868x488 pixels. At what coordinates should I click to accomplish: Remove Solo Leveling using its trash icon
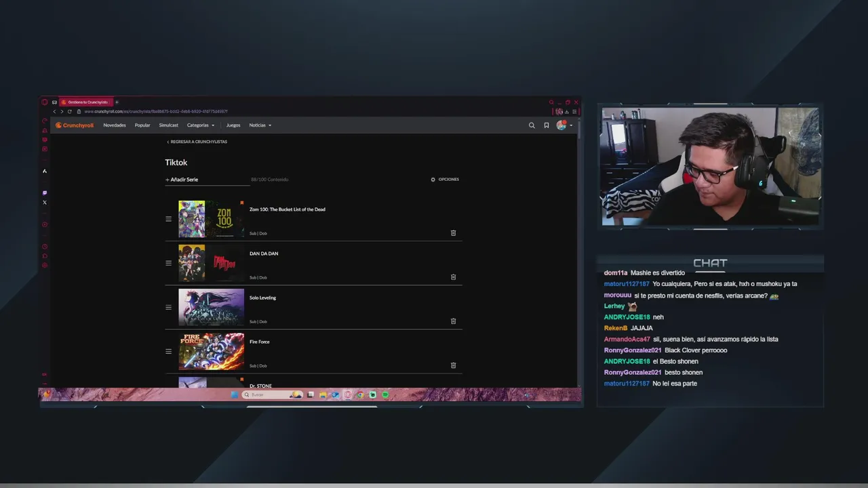point(454,321)
